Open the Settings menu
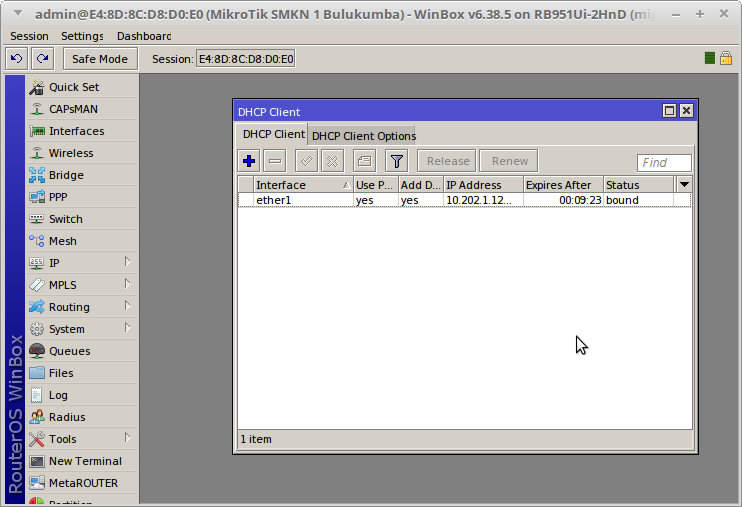The height and width of the screenshot is (507, 742). click(x=82, y=36)
